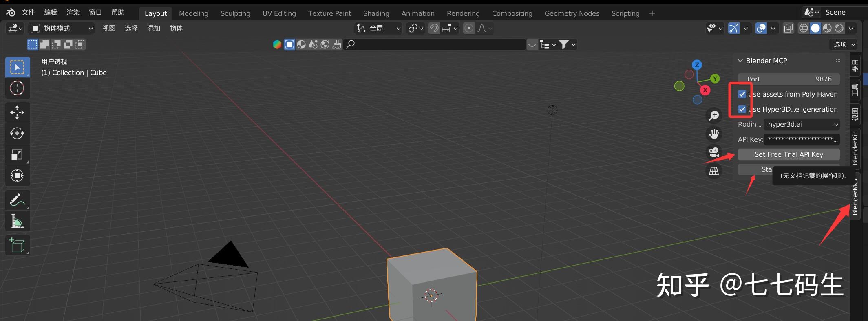Add a new workspace with plus button
Viewport: 868px width, 321px height.
(652, 13)
